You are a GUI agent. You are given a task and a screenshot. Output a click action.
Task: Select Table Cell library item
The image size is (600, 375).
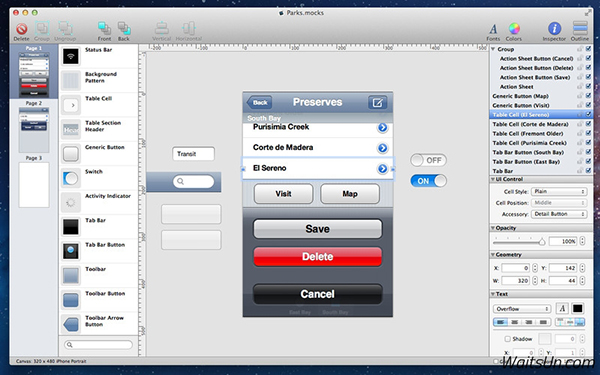tap(98, 105)
